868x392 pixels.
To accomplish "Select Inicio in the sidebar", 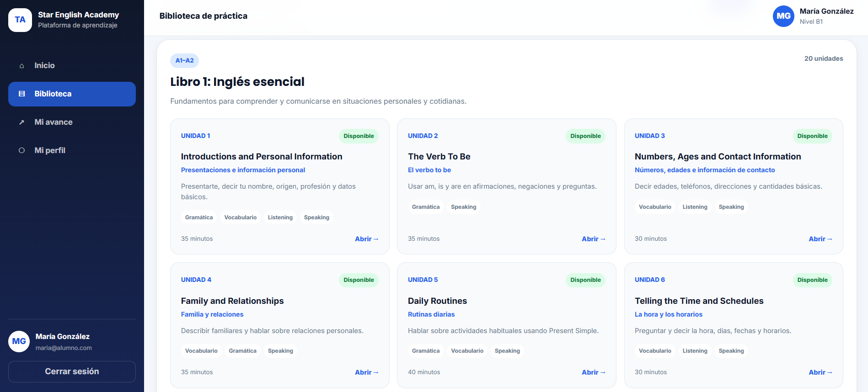I will [72, 66].
